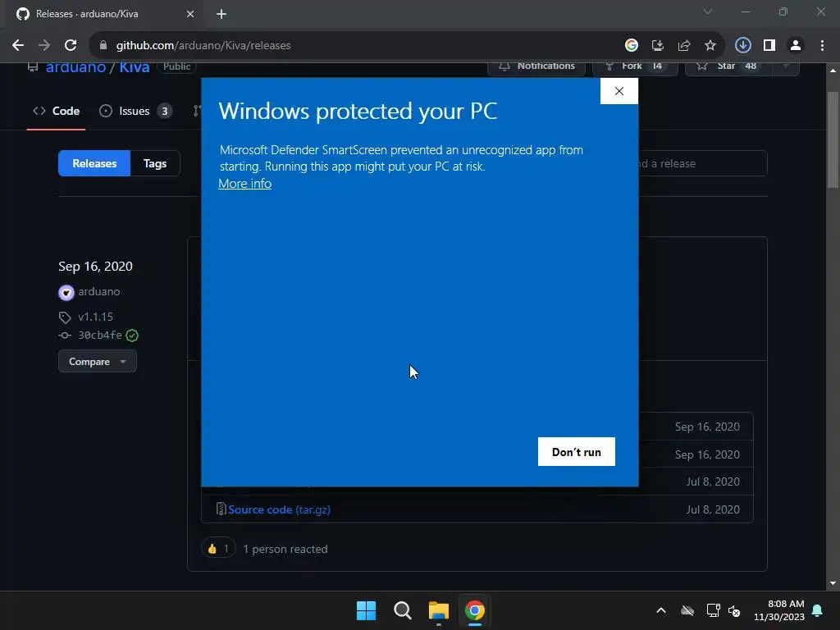The width and height of the screenshot is (840, 630).
Task: Open Chrome tab search chevron
Action: pyautogui.click(x=708, y=11)
